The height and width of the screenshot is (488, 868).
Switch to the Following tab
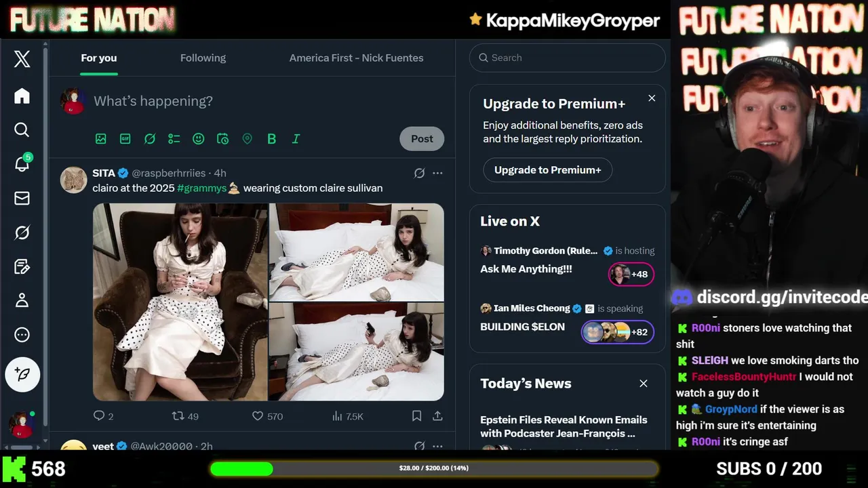tap(203, 58)
